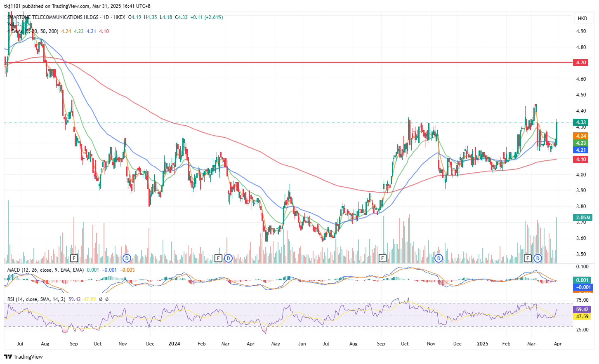Screen dimensions: 599x364
Task: Click the C4.33 close value in header
Action: coord(181,17)
